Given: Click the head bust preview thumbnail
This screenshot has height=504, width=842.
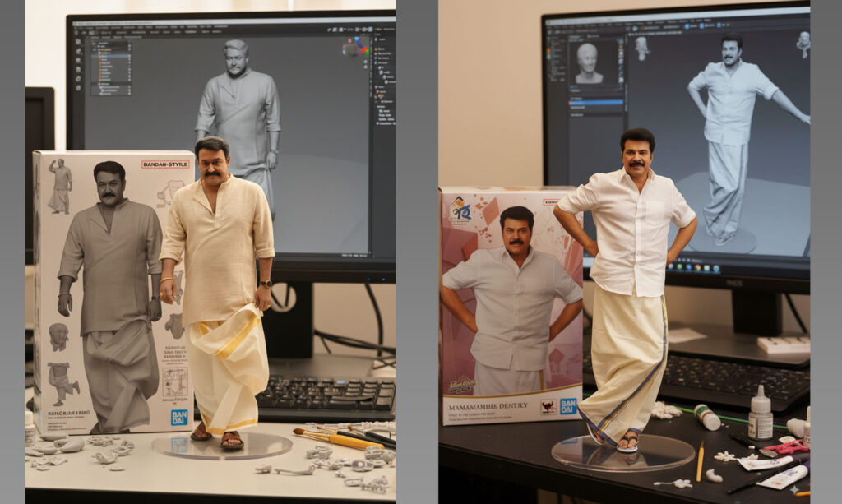Looking at the screenshot, I should (x=587, y=62).
